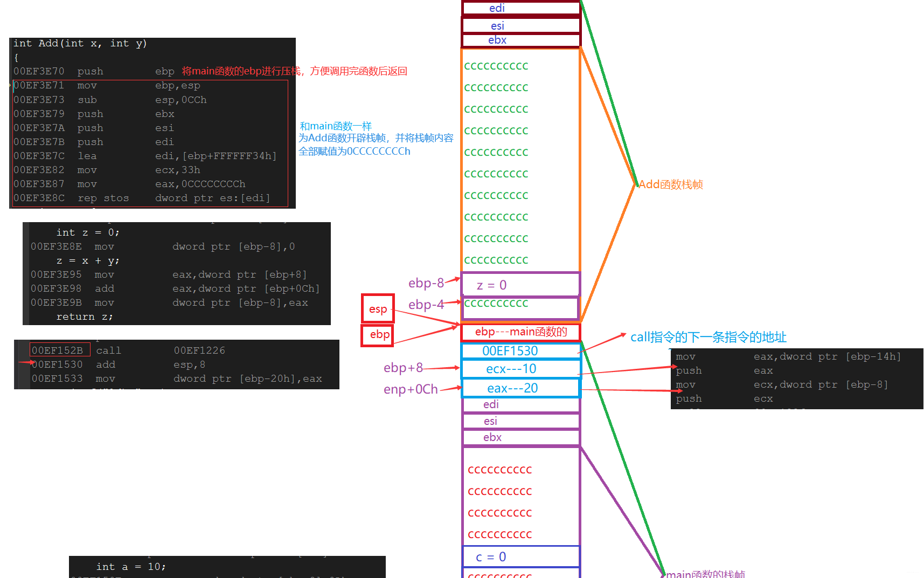Viewport: 924px width, 578px height.
Task: Click the "ebp---main函数的" stack cell
Action: tap(521, 332)
